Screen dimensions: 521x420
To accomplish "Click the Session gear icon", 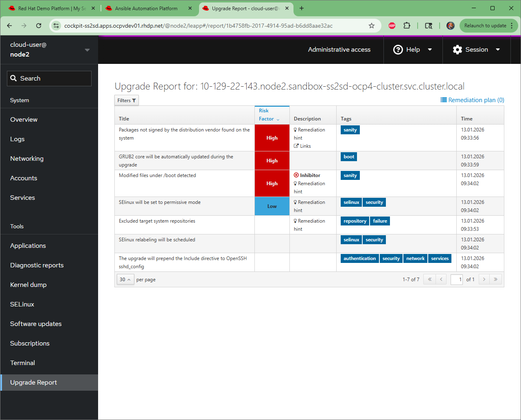I will (x=458, y=50).
